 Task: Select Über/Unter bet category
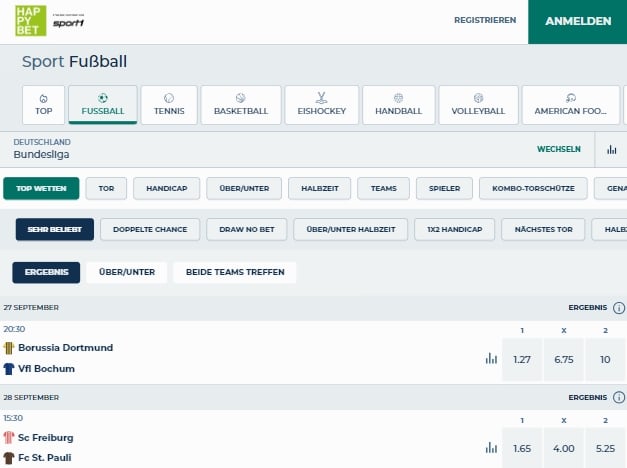click(x=244, y=188)
